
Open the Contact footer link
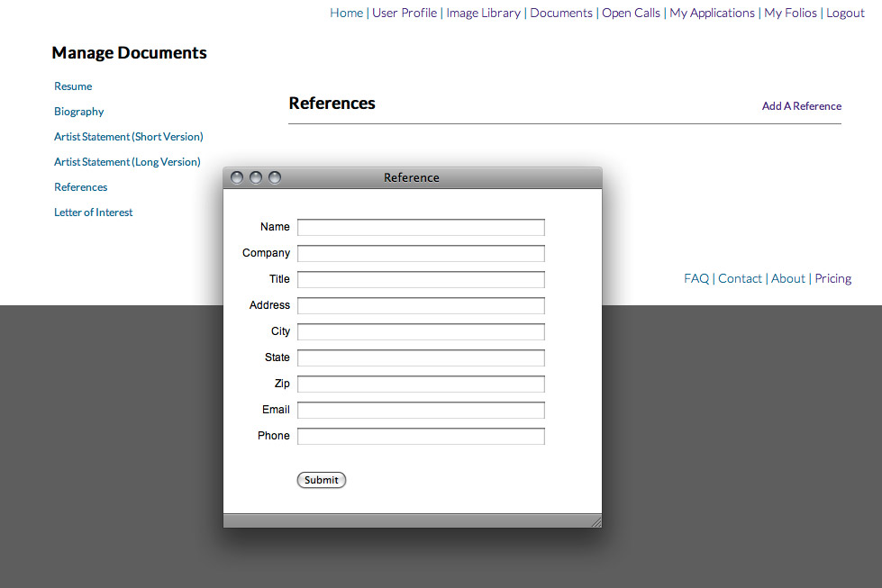click(x=740, y=279)
